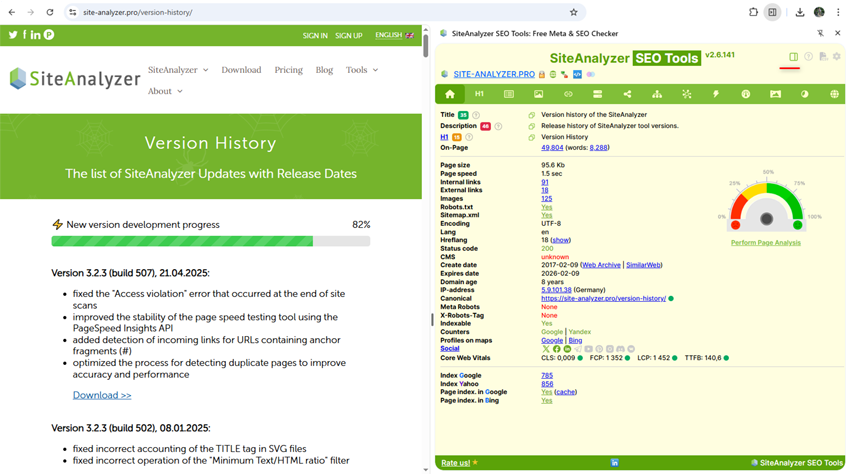
Task: Copy the Title text with copy icon
Action: pyautogui.click(x=532, y=115)
